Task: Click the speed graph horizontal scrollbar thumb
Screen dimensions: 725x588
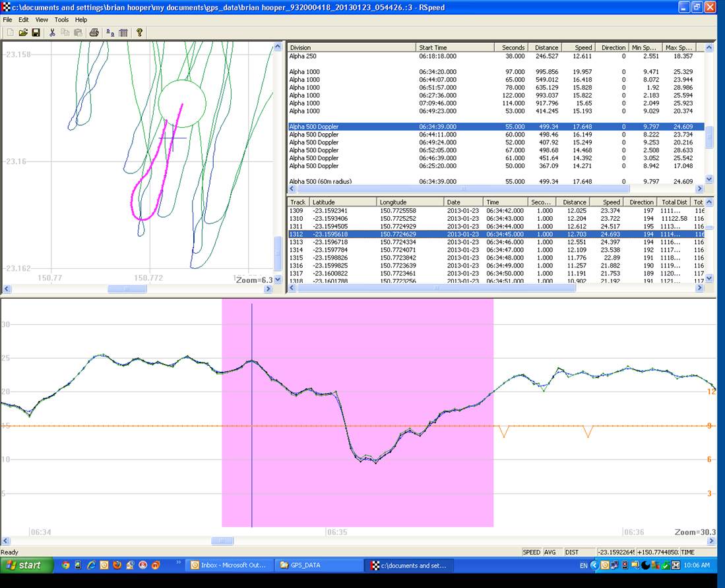Action: [x=222, y=541]
